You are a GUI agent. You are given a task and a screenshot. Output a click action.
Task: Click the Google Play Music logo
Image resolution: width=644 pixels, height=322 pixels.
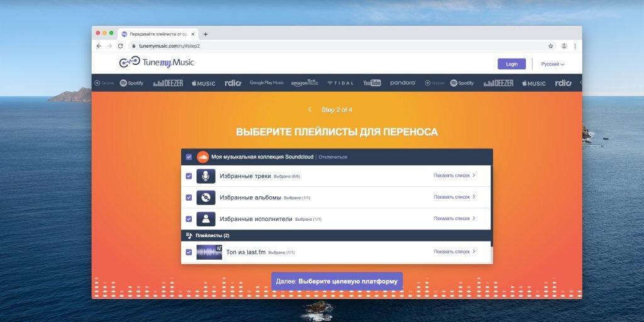pos(267,83)
